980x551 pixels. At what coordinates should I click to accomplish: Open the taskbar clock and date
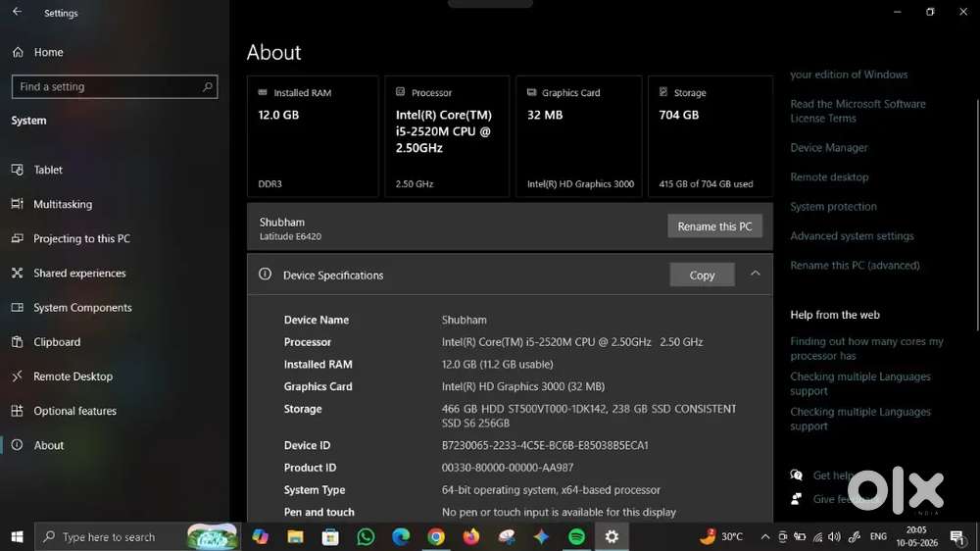click(917, 536)
